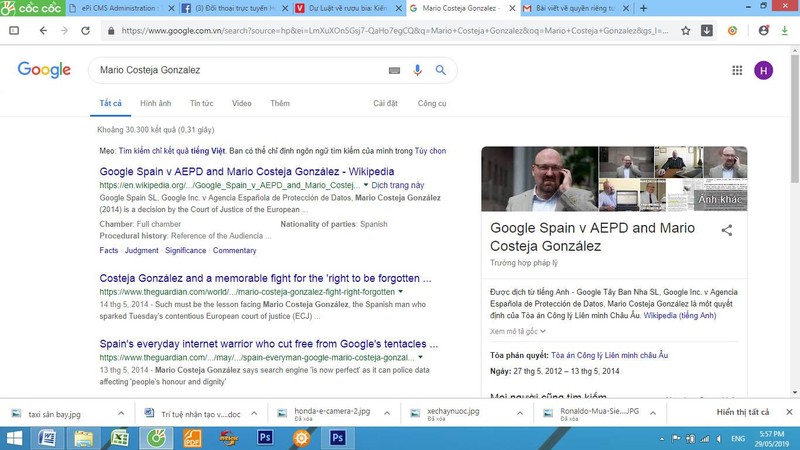Viewport: 800px width, 450px height.
Task: Open the Cốc Cốc browser menu logo
Action: [x=33, y=8]
